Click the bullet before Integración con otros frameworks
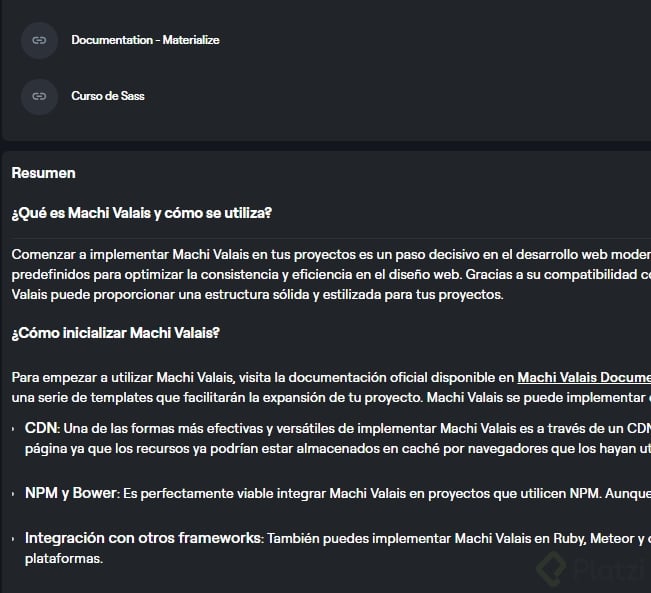651x593 pixels. point(15,538)
